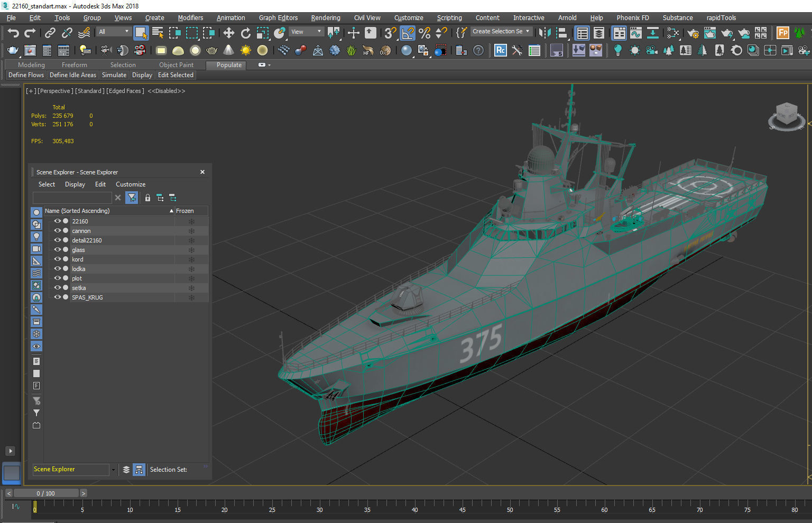The image size is (812, 523).
Task: Hide the 22160 object with eye icon
Action: pos(58,221)
